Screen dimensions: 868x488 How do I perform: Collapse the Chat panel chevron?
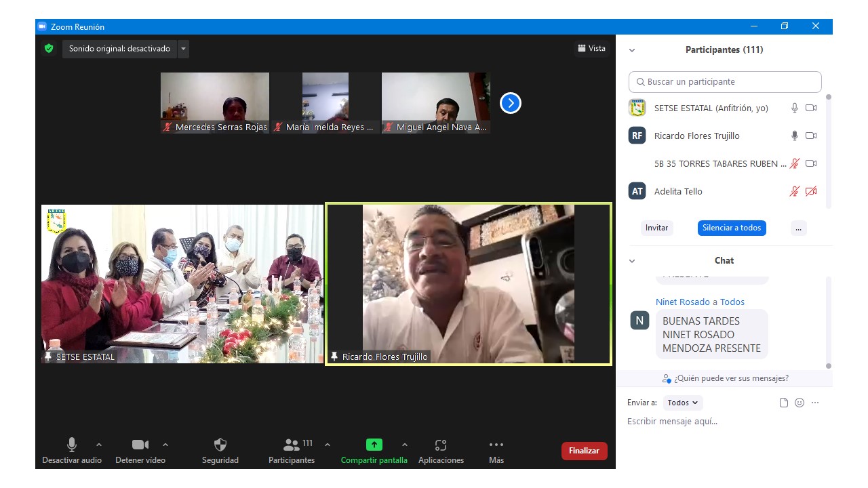coord(632,261)
